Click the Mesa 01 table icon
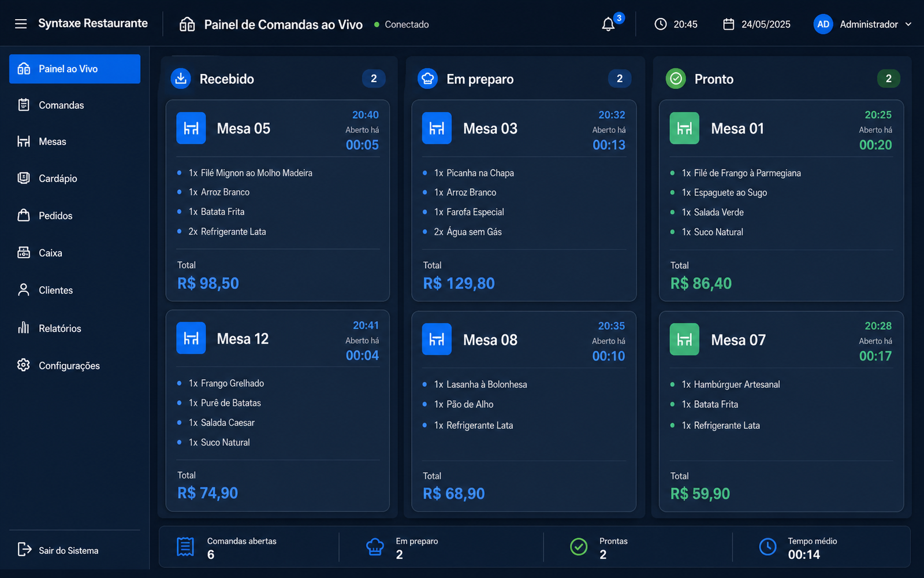The width and height of the screenshot is (924, 578). [684, 128]
